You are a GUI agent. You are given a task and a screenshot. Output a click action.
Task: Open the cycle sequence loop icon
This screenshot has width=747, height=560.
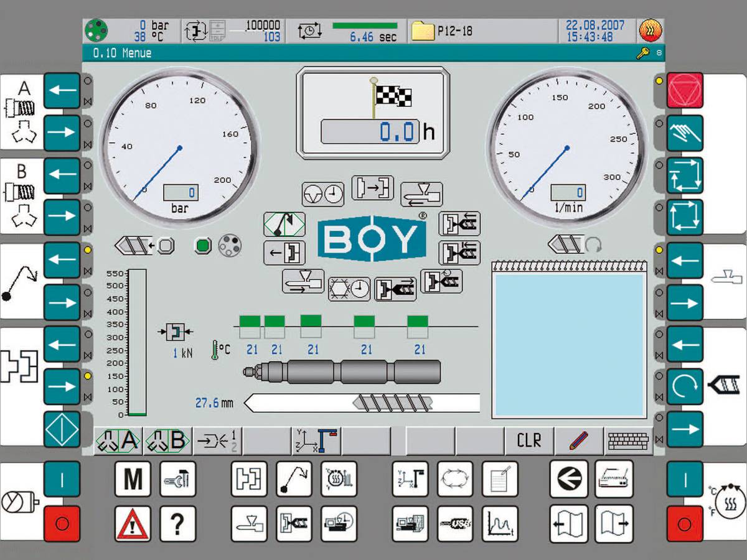coord(455,479)
